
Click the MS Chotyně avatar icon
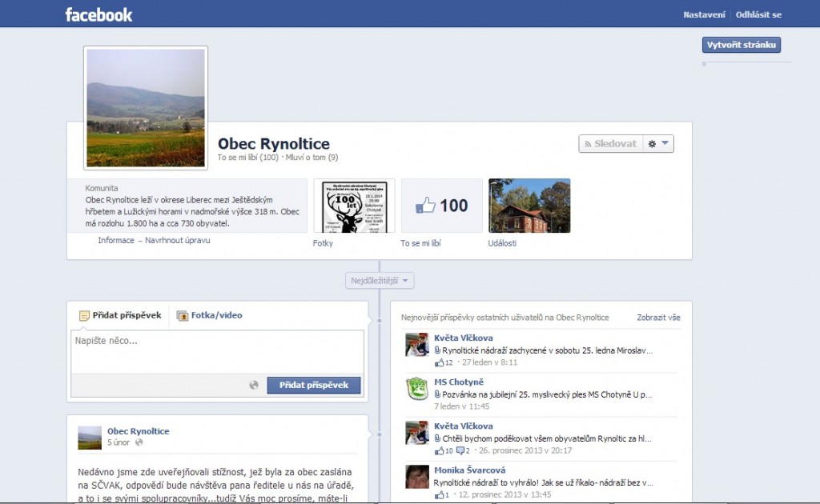[416, 389]
